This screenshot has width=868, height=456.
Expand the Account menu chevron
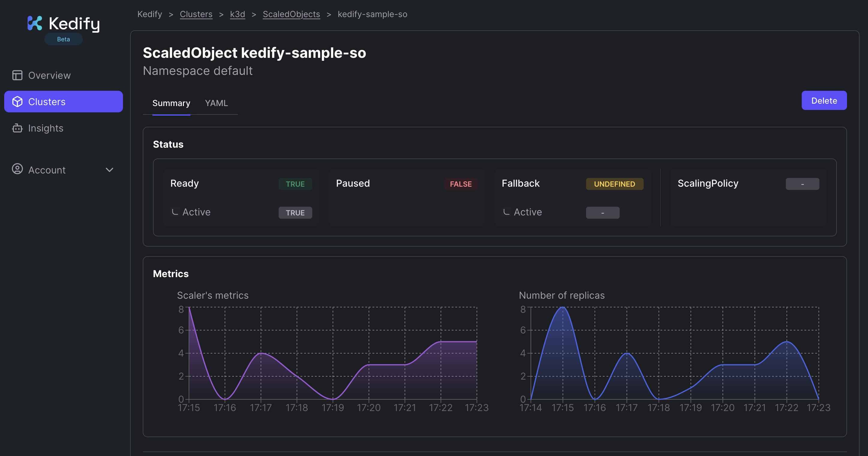tap(109, 170)
